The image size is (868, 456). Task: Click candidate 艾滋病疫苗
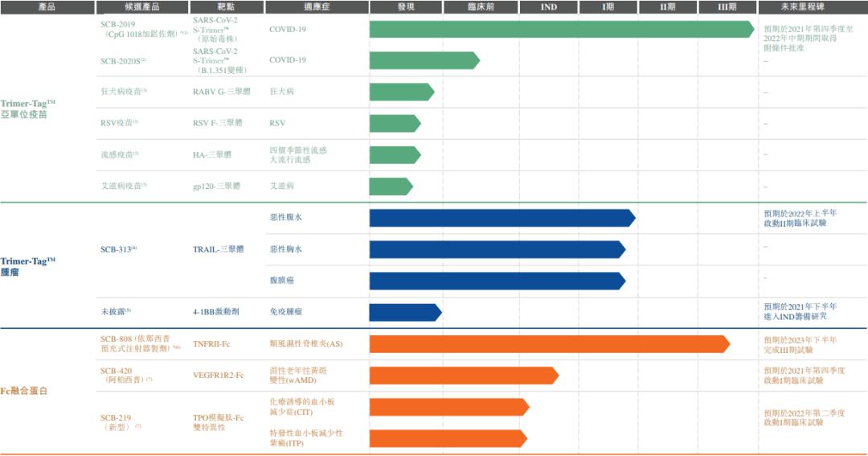124,186
